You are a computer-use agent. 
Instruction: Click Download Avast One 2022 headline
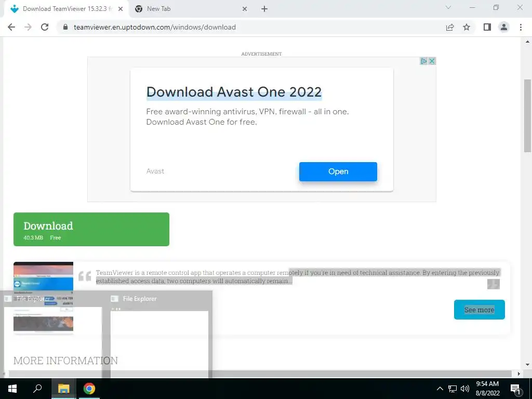234,92
